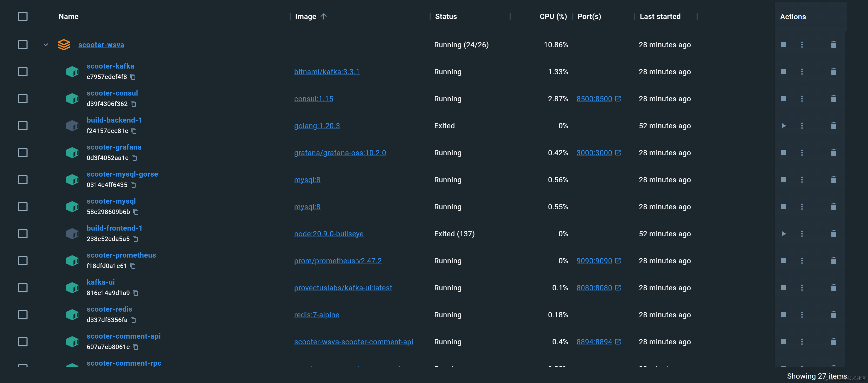
Task: Select the scooter-prometheus row checkbox
Action: point(23,261)
